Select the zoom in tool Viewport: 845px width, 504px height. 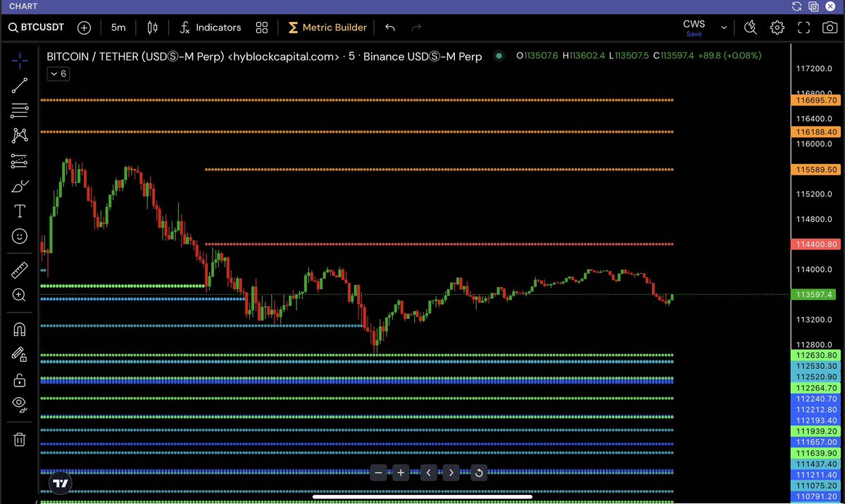pos(20,295)
